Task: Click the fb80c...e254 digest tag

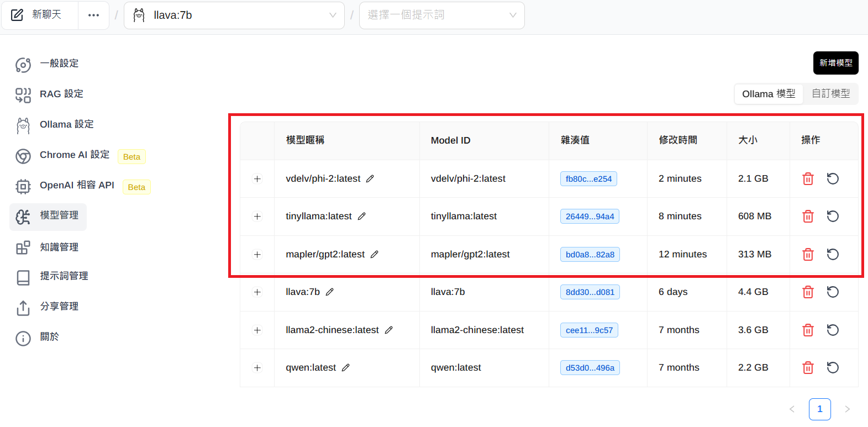Action: pos(588,179)
